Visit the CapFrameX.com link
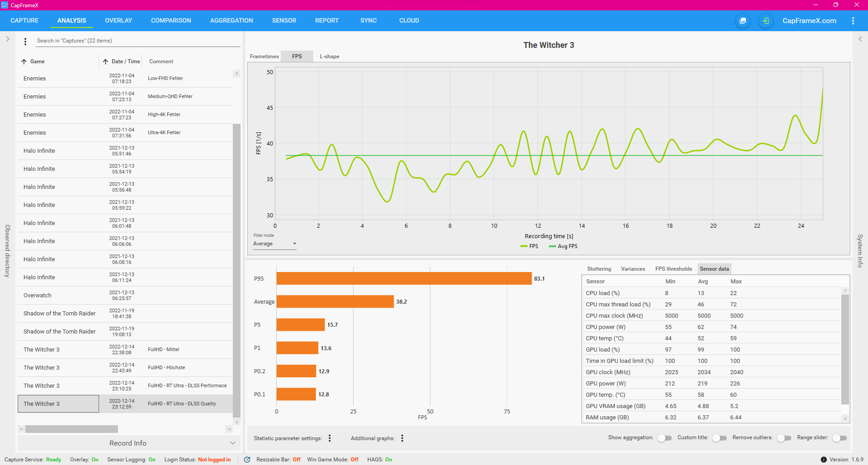 809,21
